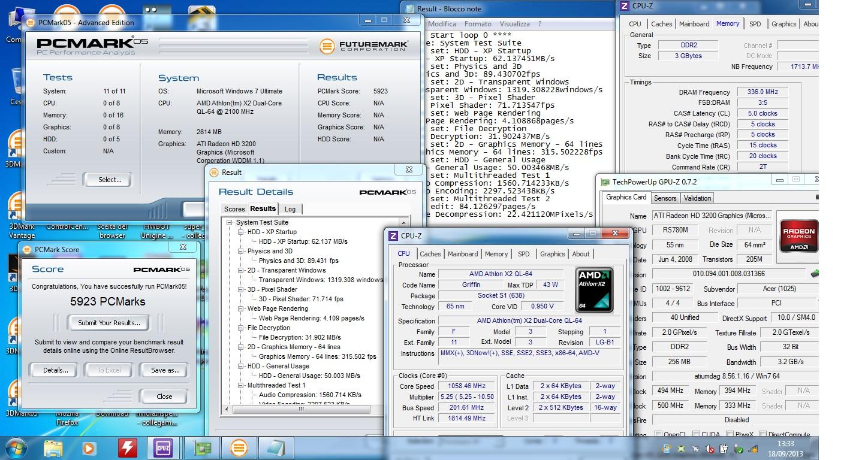Click the Close button in PCMark Score dialog
Image resolution: width=868 pixels, height=460 pixels.
tap(164, 397)
